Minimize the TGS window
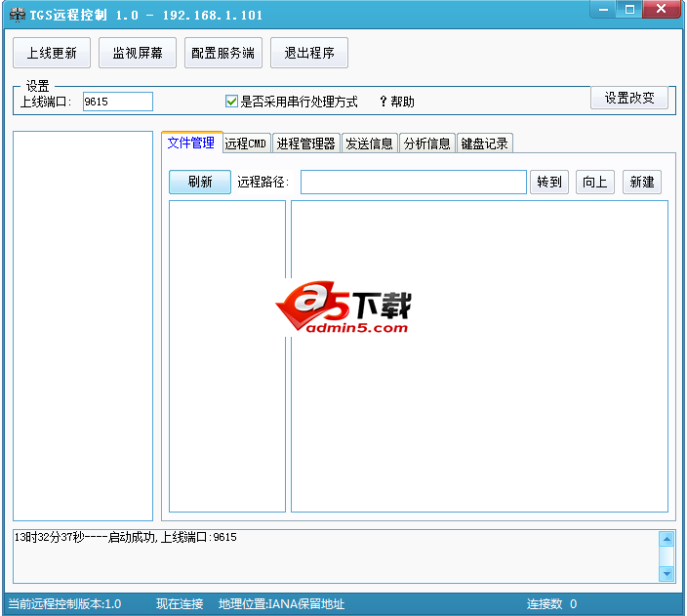The width and height of the screenshot is (687, 616). point(603,9)
